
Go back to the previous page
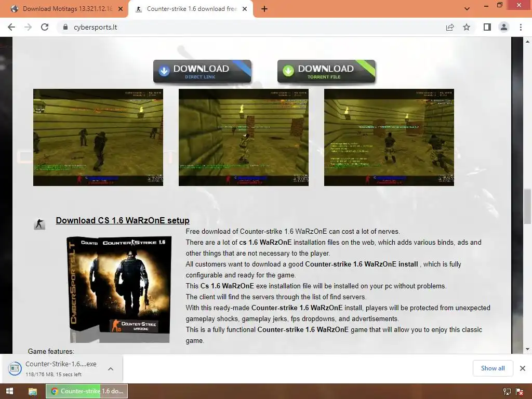11,27
